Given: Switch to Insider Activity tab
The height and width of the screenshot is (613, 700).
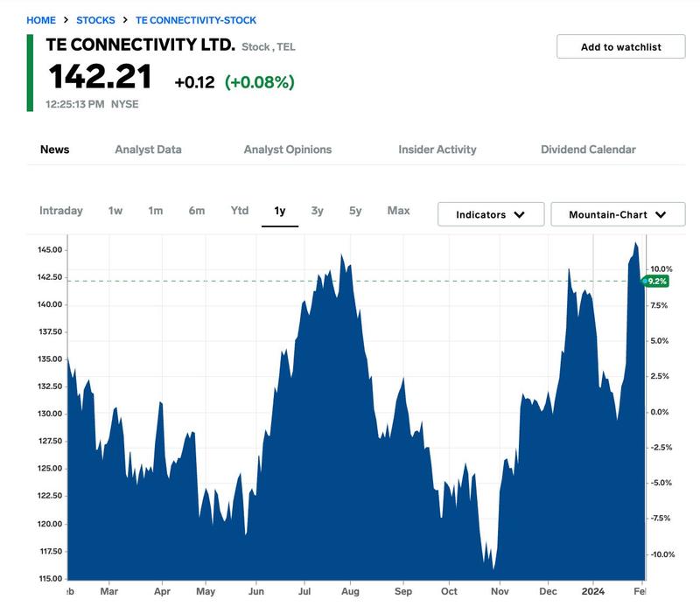Looking at the screenshot, I should 437,150.
